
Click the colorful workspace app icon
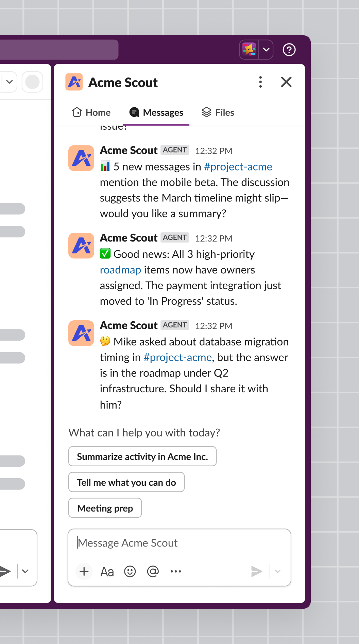(x=249, y=50)
